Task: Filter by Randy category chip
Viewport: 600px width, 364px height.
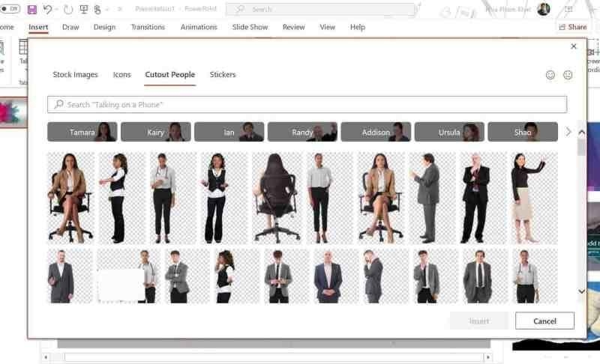Action: [303, 132]
